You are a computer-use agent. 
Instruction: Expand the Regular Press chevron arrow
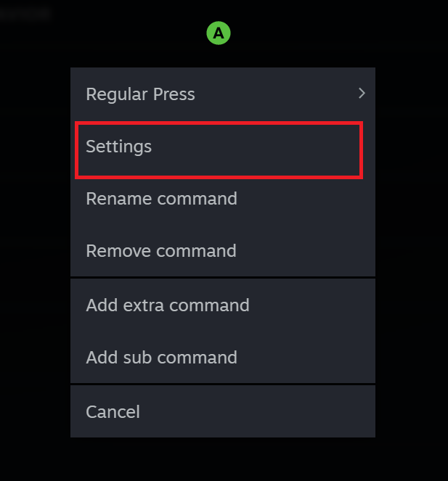pyautogui.click(x=362, y=94)
